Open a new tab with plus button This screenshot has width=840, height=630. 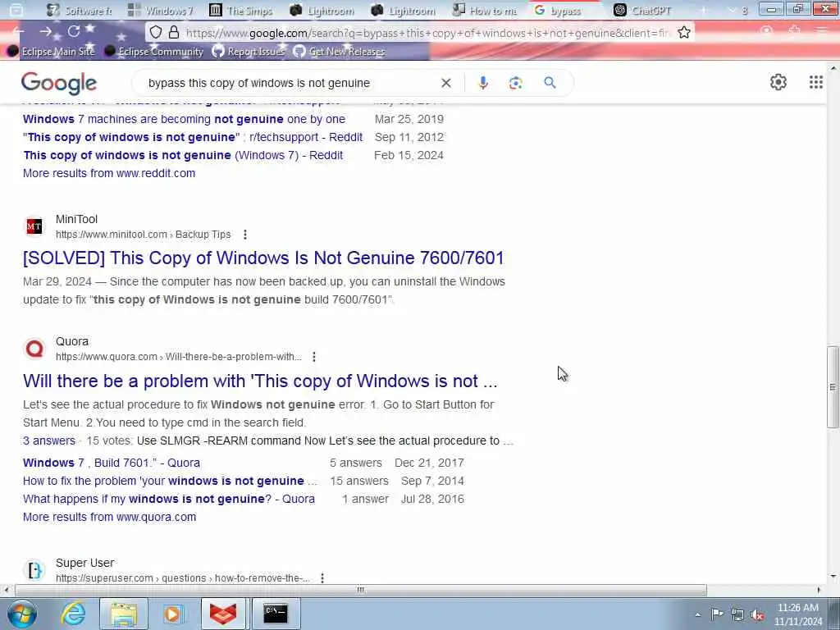pos(703,10)
